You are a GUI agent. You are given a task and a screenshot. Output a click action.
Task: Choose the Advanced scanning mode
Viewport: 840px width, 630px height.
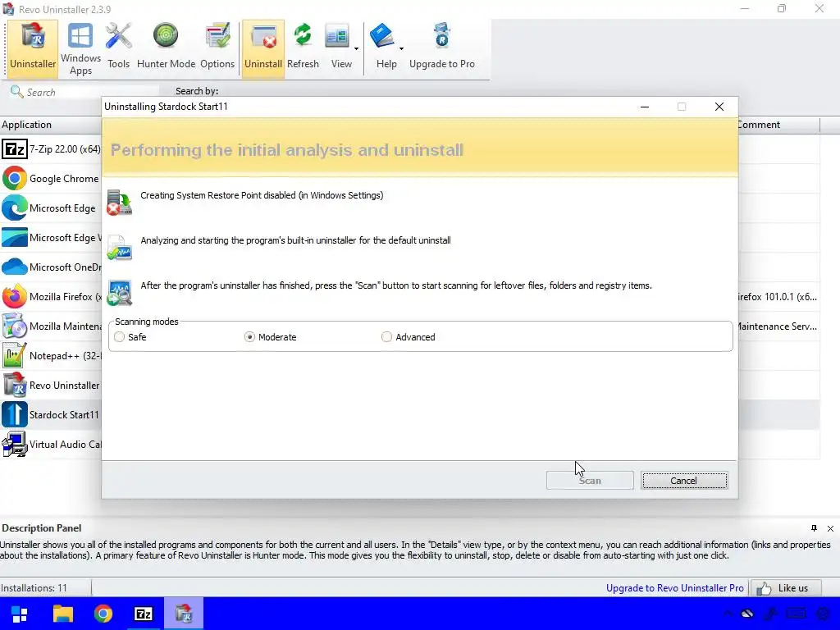pyautogui.click(x=387, y=337)
